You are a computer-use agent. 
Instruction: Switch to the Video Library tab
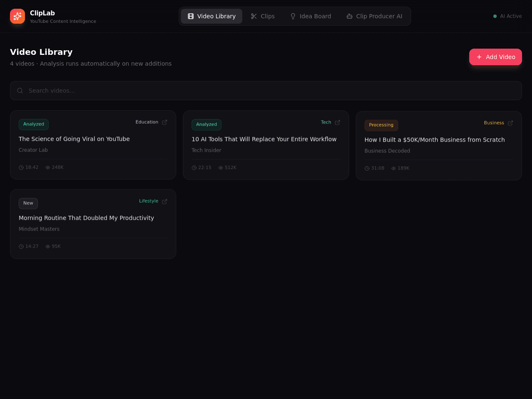(212, 16)
